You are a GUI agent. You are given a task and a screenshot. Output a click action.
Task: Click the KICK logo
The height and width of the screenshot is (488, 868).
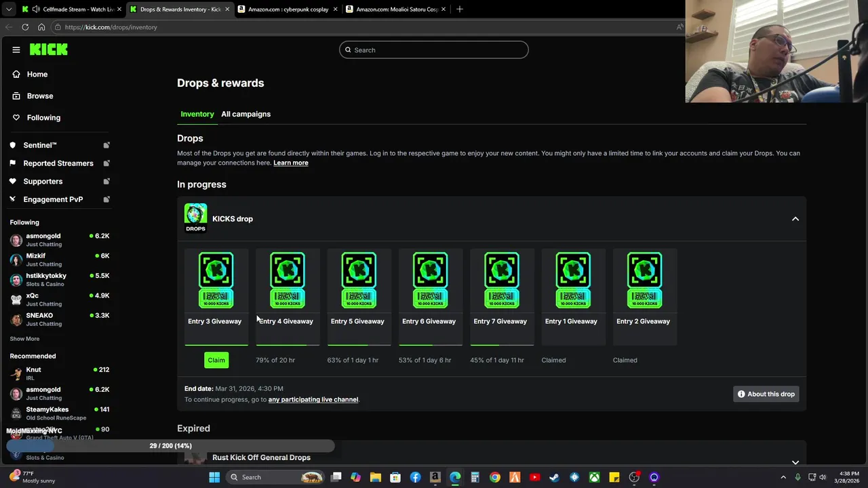click(x=49, y=49)
